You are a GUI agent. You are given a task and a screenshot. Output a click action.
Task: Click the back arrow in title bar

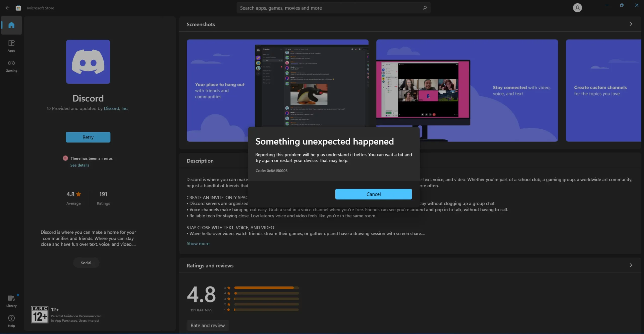pos(7,8)
